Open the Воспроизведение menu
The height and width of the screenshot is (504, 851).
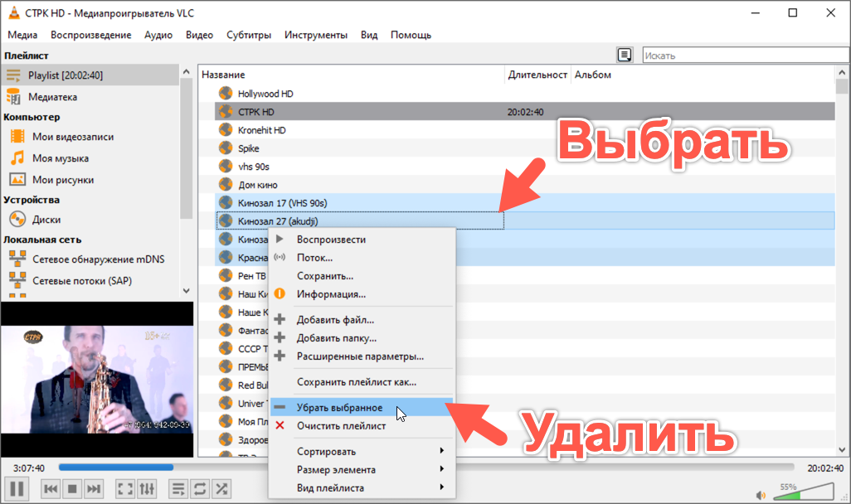tap(90, 35)
